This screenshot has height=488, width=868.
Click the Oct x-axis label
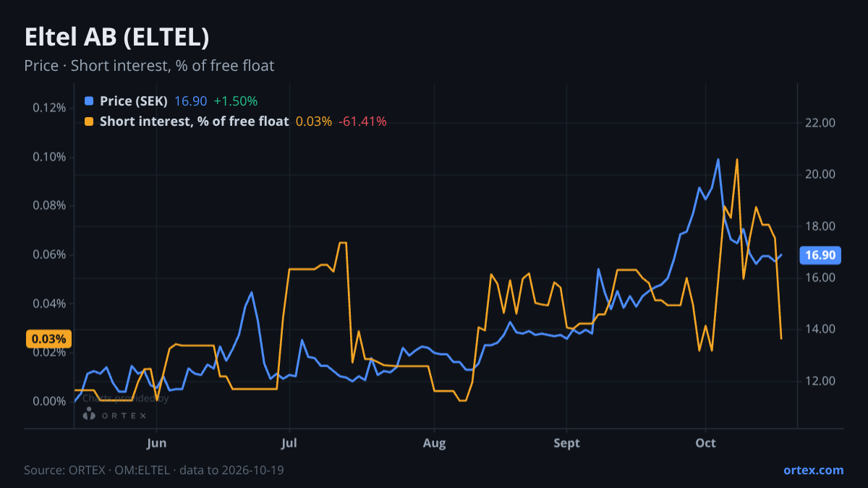[705, 443]
